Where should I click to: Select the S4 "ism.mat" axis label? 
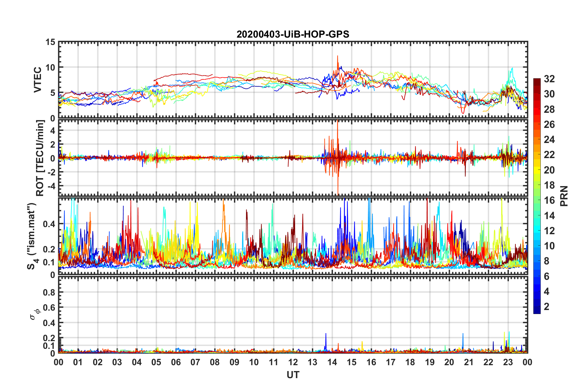[32, 236]
